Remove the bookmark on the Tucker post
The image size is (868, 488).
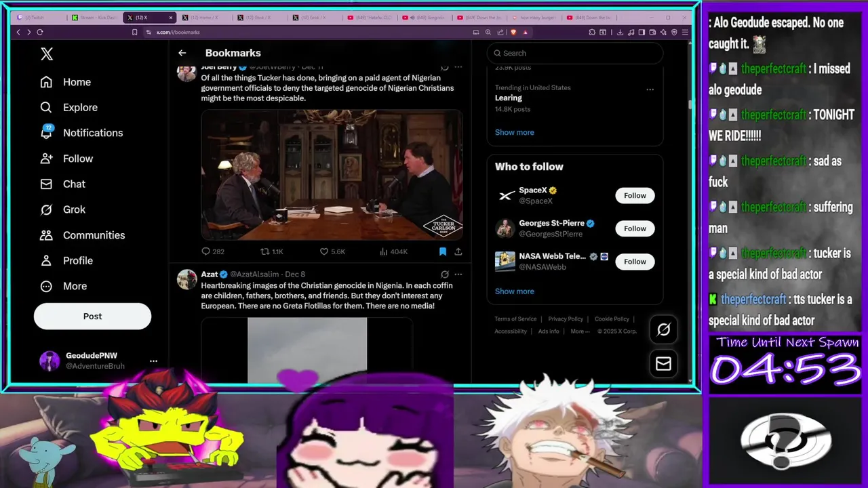click(x=443, y=251)
